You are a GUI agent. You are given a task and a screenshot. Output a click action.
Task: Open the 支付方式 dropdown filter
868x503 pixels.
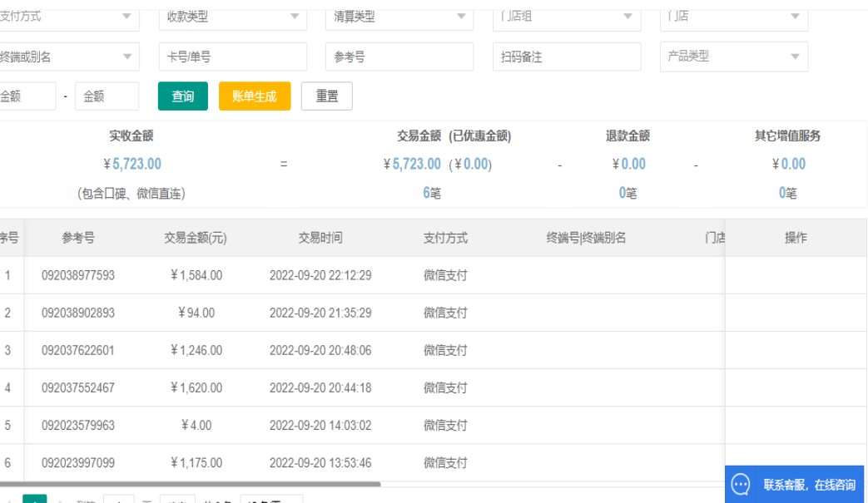coord(68,17)
